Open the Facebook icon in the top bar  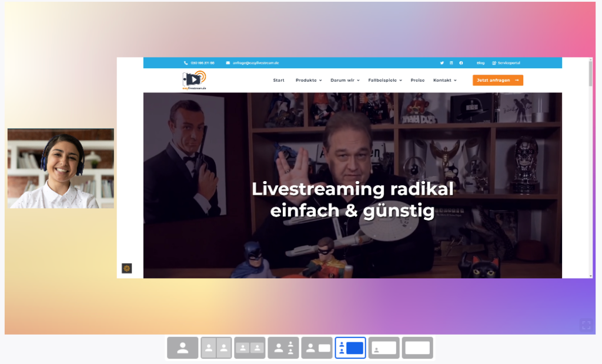point(461,63)
